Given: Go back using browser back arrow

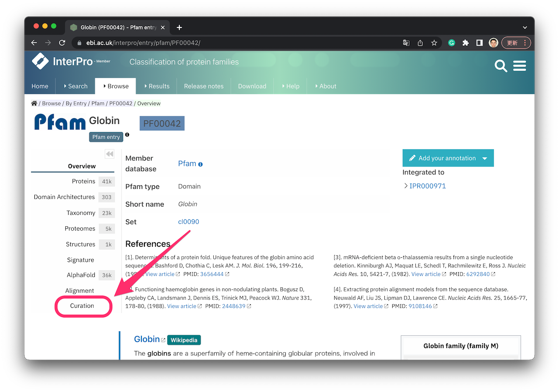Looking at the screenshot, I should (34, 43).
